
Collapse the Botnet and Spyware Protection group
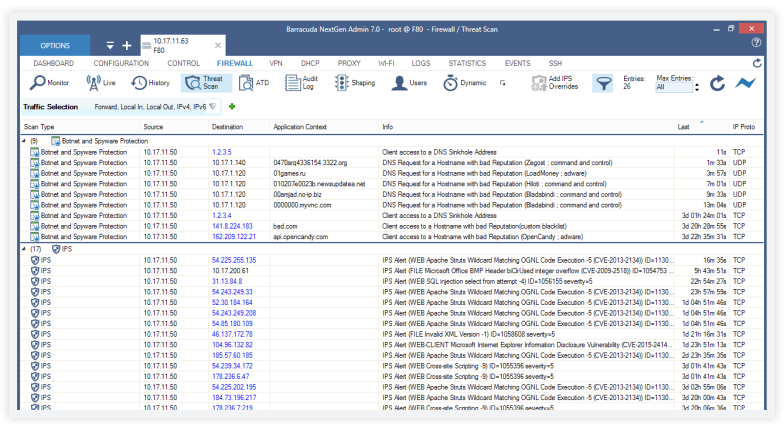point(24,141)
